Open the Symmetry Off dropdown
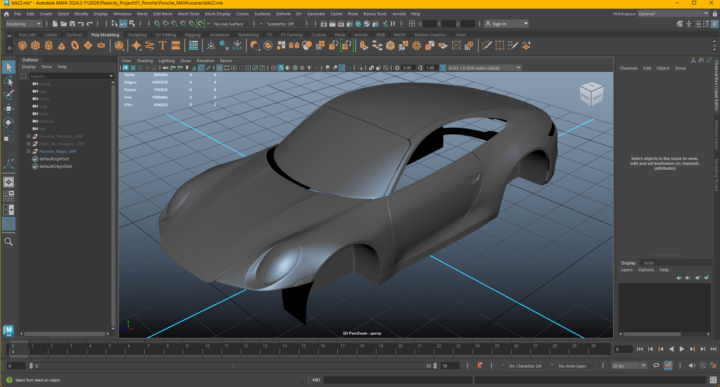Image resolution: width=720 pixels, height=387 pixels. pos(283,24)
